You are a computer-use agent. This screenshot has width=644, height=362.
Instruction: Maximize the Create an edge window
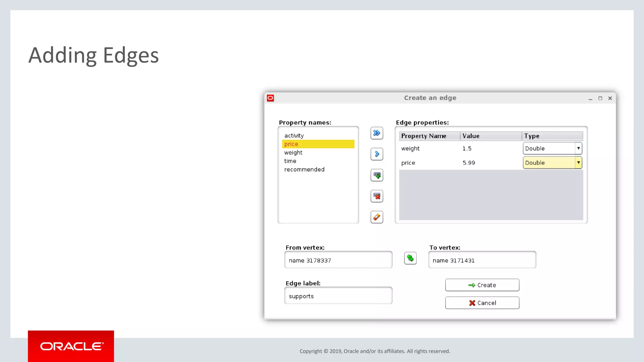point(600,98)
